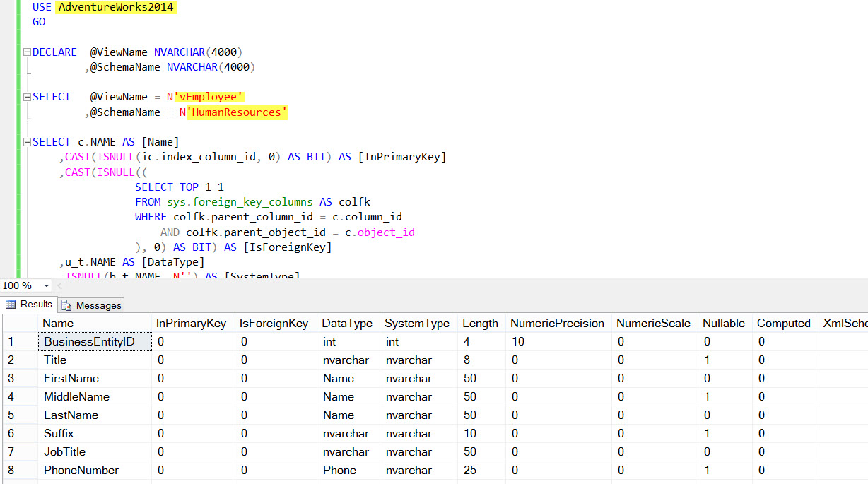Open the Messages tab
This screenshot has width=868, height=484.
point(91,305)
